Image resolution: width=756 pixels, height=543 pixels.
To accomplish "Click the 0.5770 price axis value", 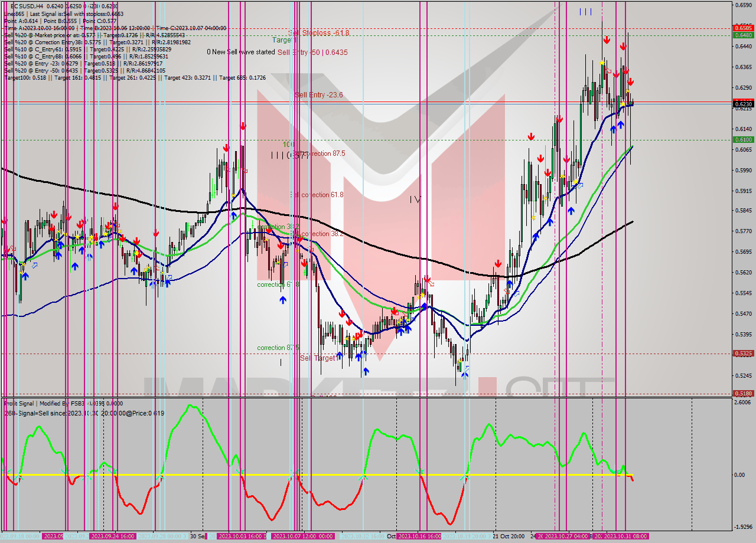I will (x=742, y=231).
